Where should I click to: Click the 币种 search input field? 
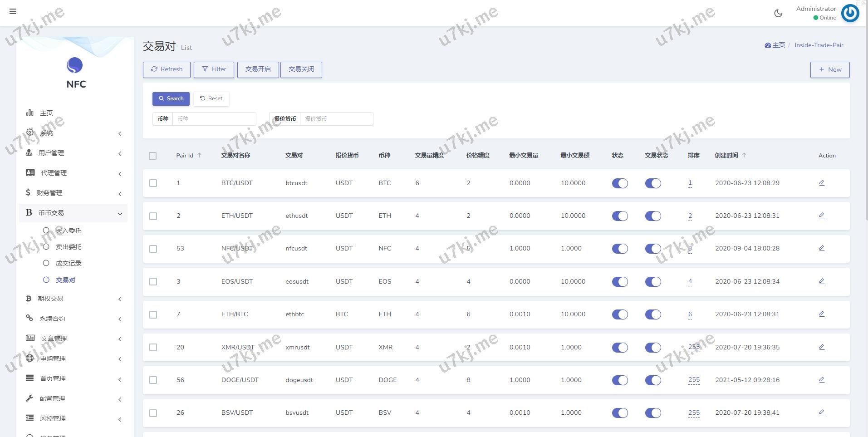pos(214,119)
